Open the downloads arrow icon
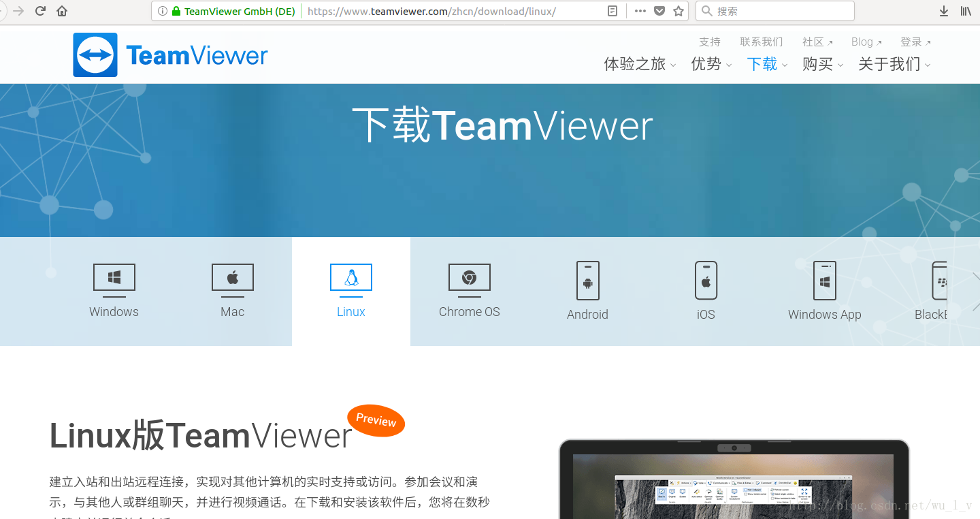 pyautogui.click(x=944, y=11)
